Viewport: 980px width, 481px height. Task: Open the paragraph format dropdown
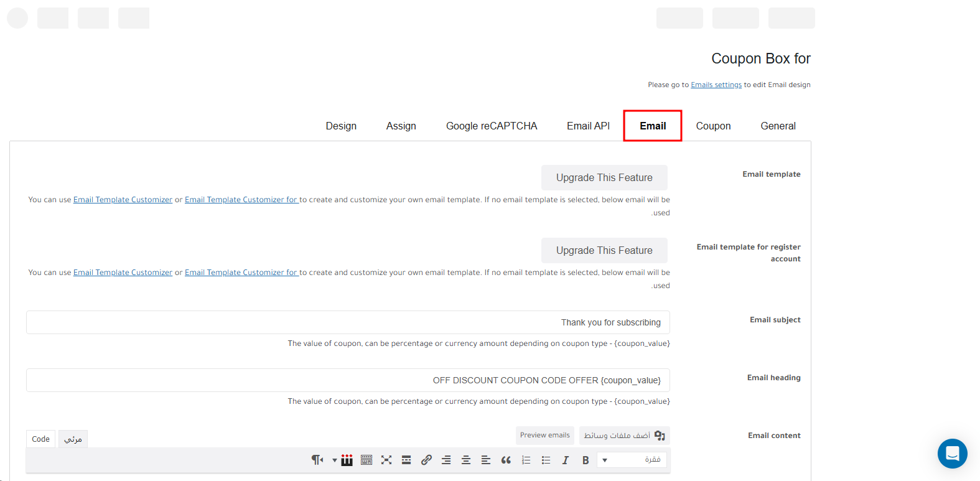pos(632,460)
